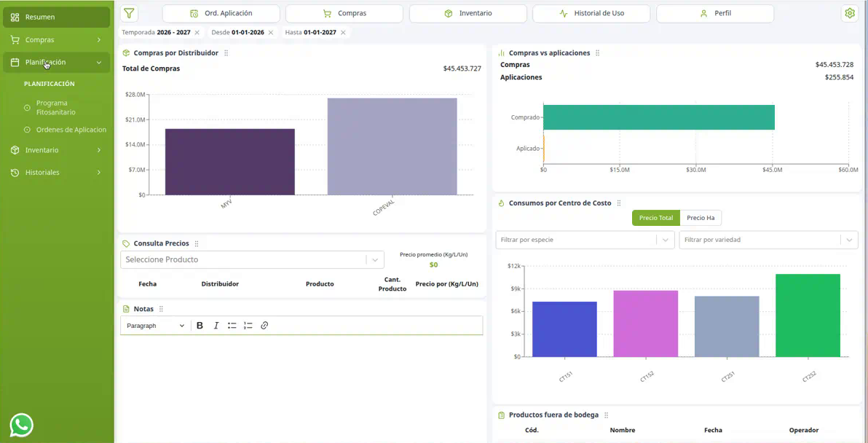Remove the Desde 01-01-2026 filter
This screenshot has height=443, width=868.
tap(271, 33)
